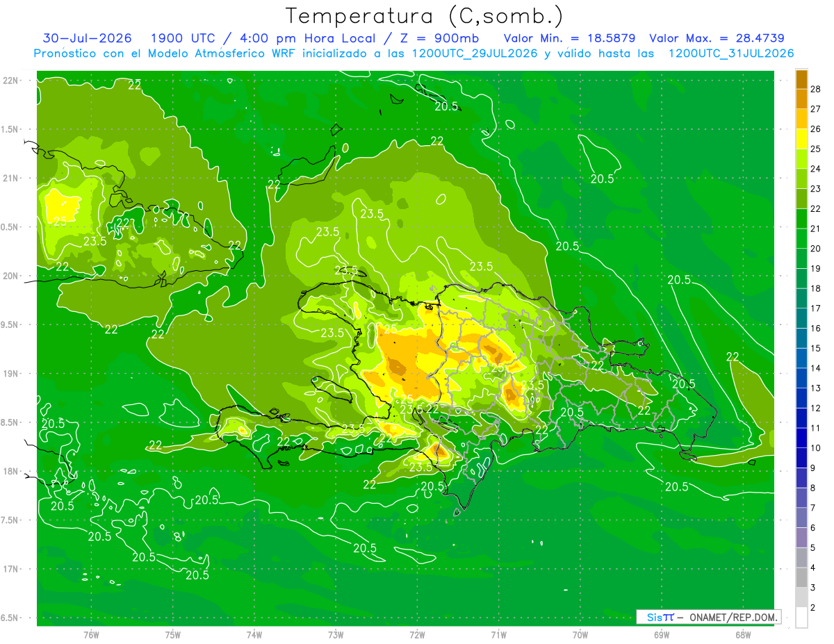Pick the yellow swatch between 25 and 26
This screenshot has height=644, width=834.
pos(801,139)
